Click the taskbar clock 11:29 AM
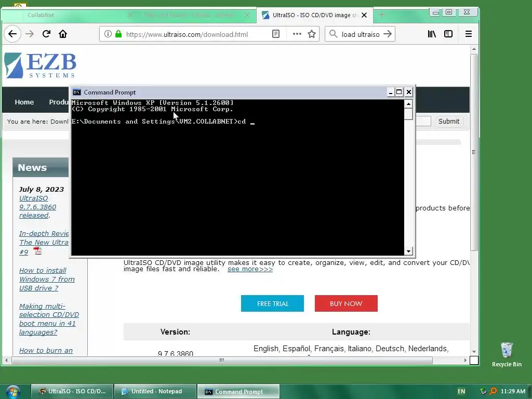Viewport: 532px width, 399px height. (x=513, y=391)
